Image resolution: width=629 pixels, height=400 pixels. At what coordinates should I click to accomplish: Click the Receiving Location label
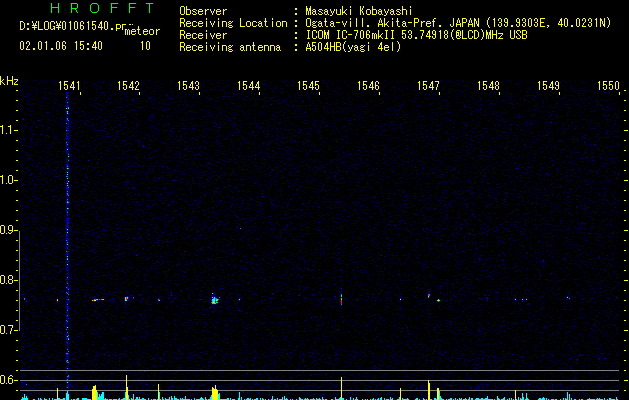click(x=233, y=23)
